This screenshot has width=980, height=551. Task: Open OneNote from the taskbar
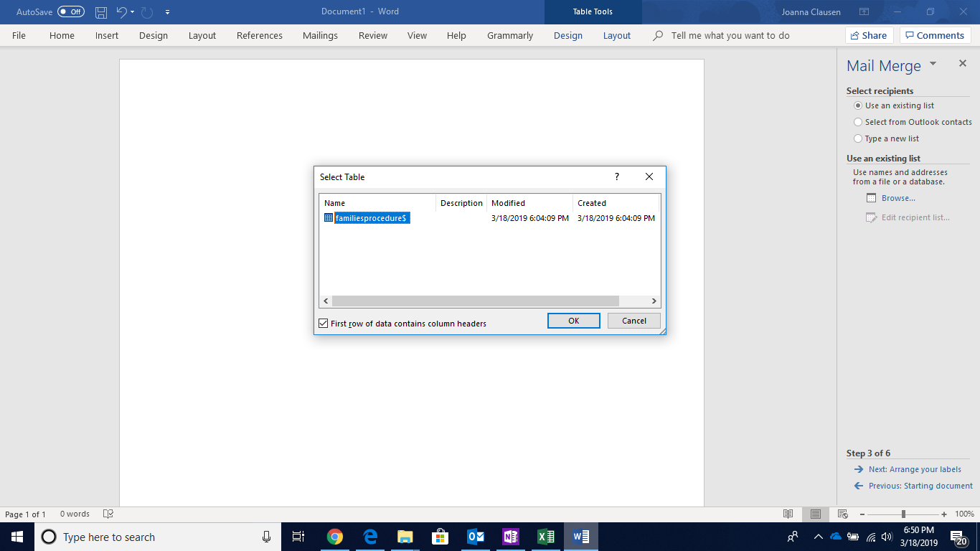point(511,537)
